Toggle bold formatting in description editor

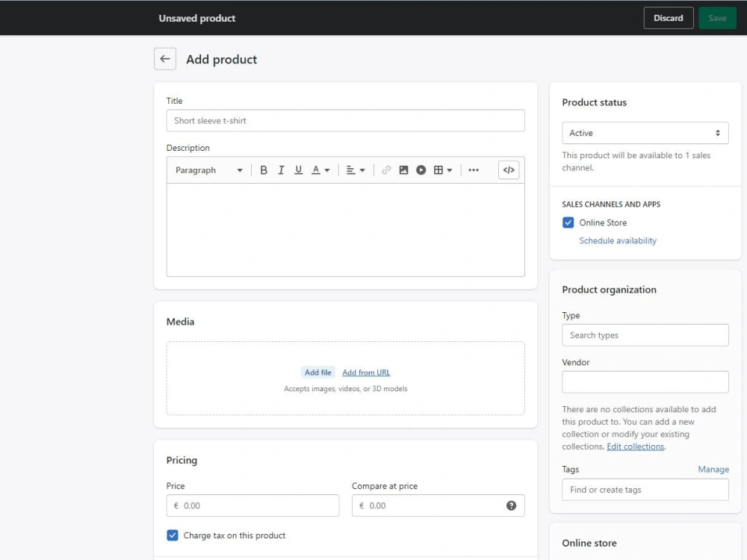point(264,170)
